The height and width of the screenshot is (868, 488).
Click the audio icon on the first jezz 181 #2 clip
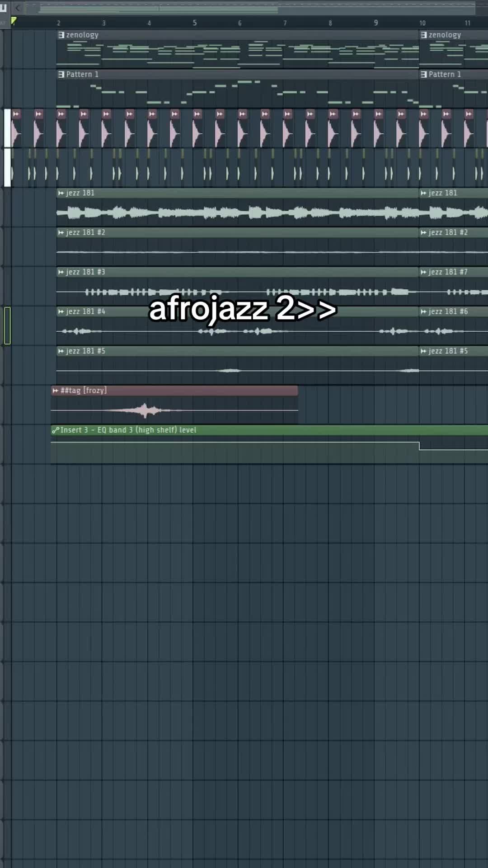click(61, 232)
